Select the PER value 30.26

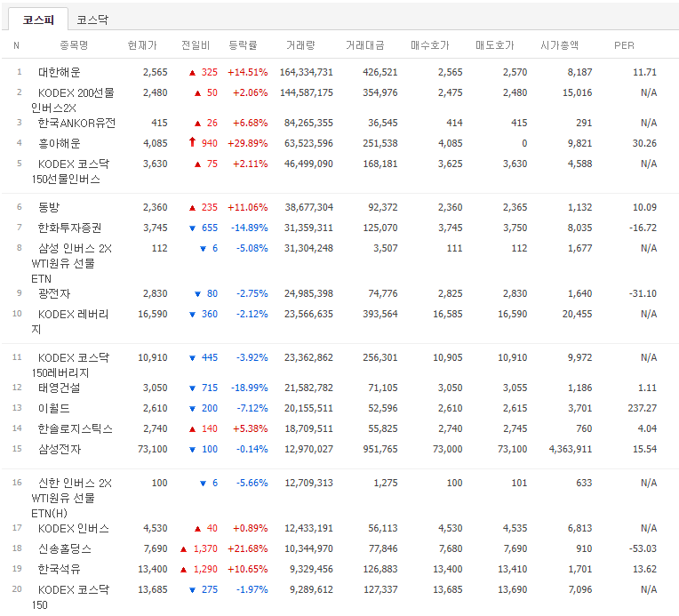(644, 143)
